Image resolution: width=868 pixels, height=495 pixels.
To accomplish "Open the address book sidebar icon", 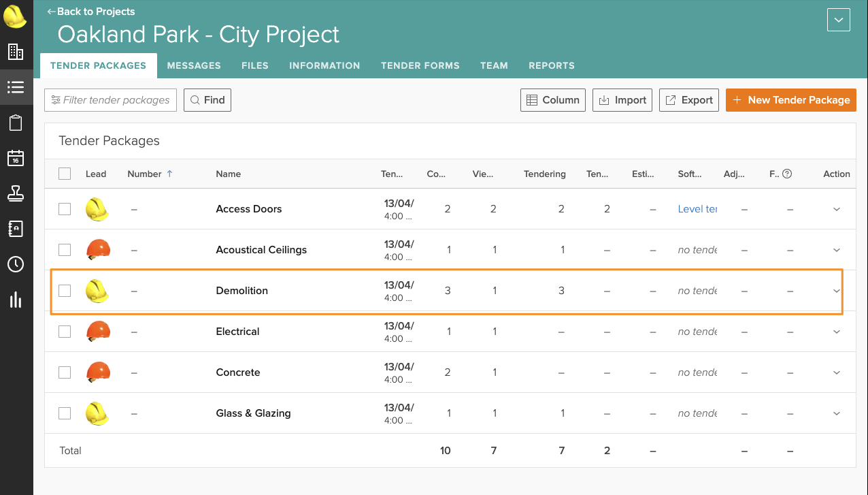I will pos(16,229).
